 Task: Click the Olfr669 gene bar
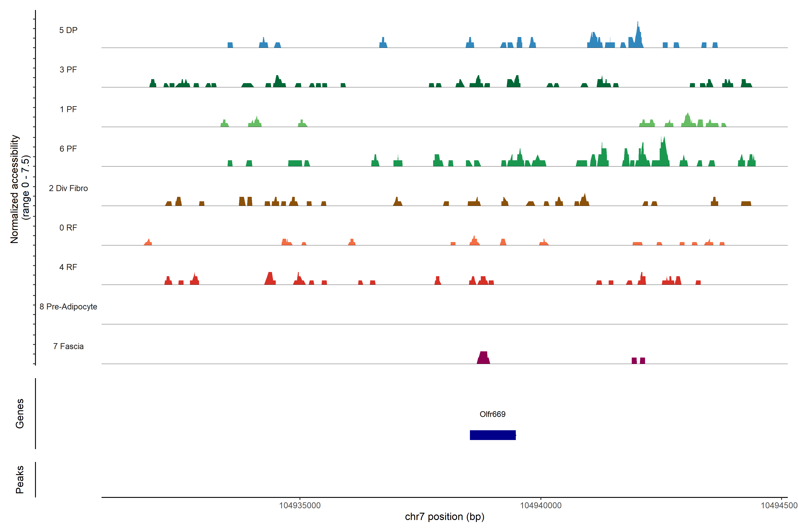coord(493,435)
